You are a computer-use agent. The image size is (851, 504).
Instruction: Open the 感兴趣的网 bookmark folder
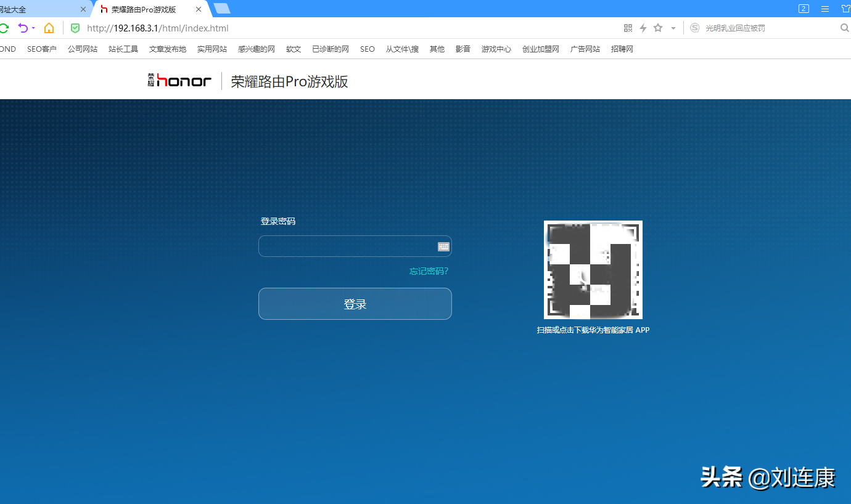257,49
